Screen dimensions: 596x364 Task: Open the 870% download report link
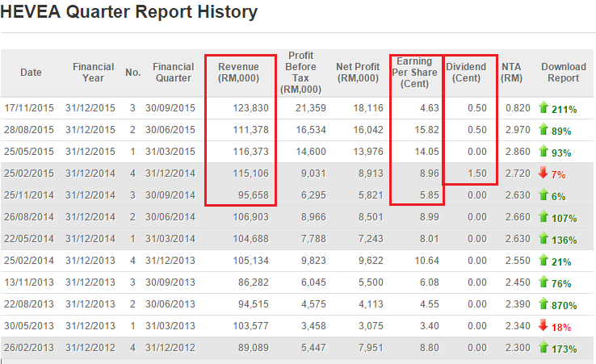[564, 306]
